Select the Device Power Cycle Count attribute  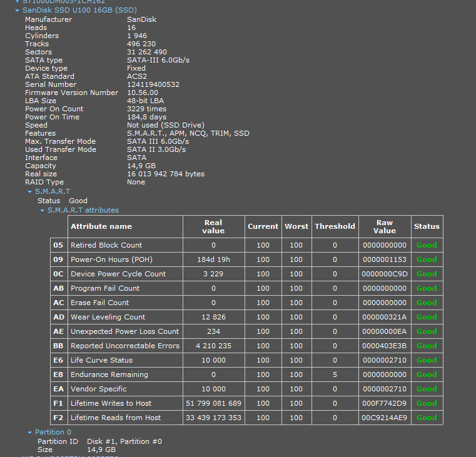click(118, 274)
